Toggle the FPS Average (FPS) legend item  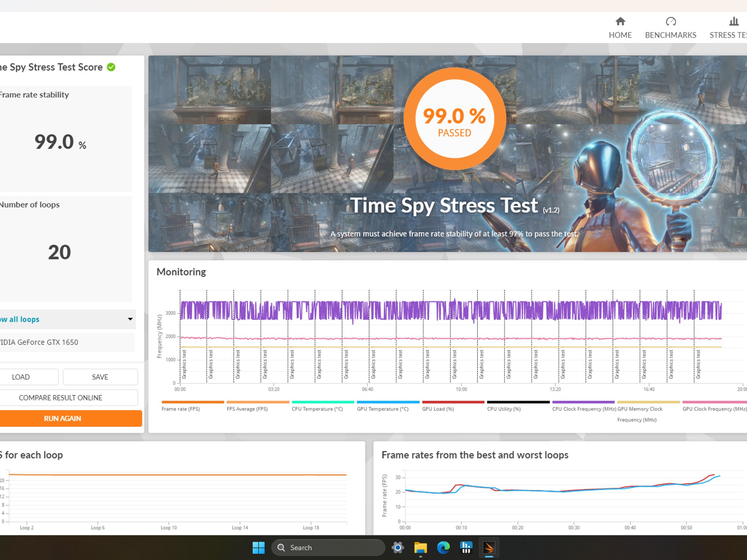258,406
